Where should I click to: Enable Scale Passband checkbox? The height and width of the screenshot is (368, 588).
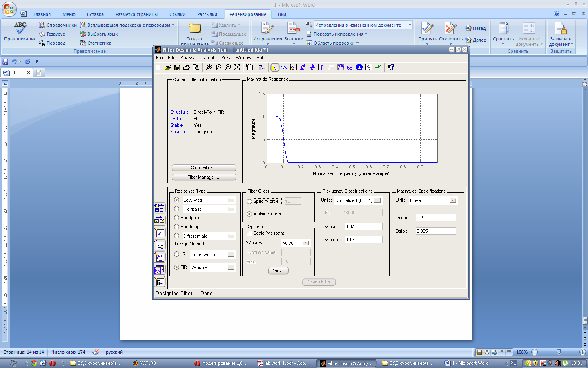[x=249, y=233]
